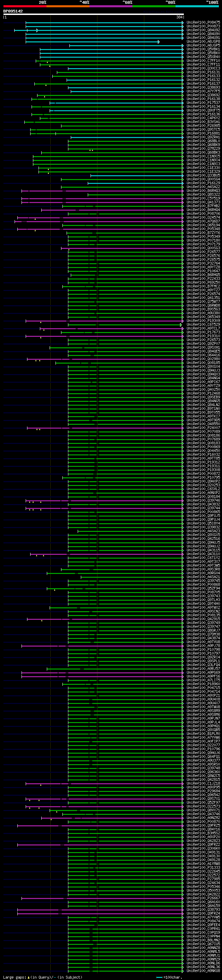Image resolution: width=222 pixels, height=980 pixels.
Task: Click hit UniRef100_P26985
Action: click(x=203, y=125)
